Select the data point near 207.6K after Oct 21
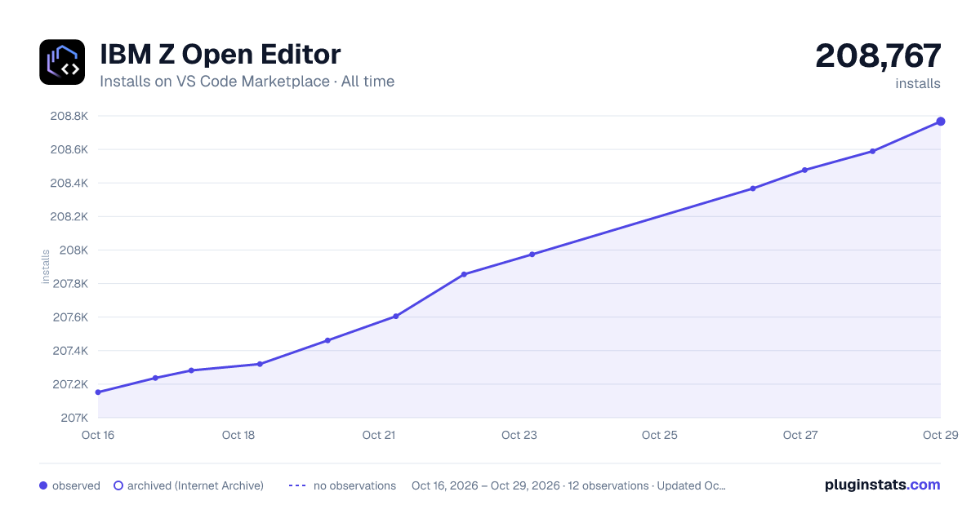 pyautogui.click(x=396, y=317)
